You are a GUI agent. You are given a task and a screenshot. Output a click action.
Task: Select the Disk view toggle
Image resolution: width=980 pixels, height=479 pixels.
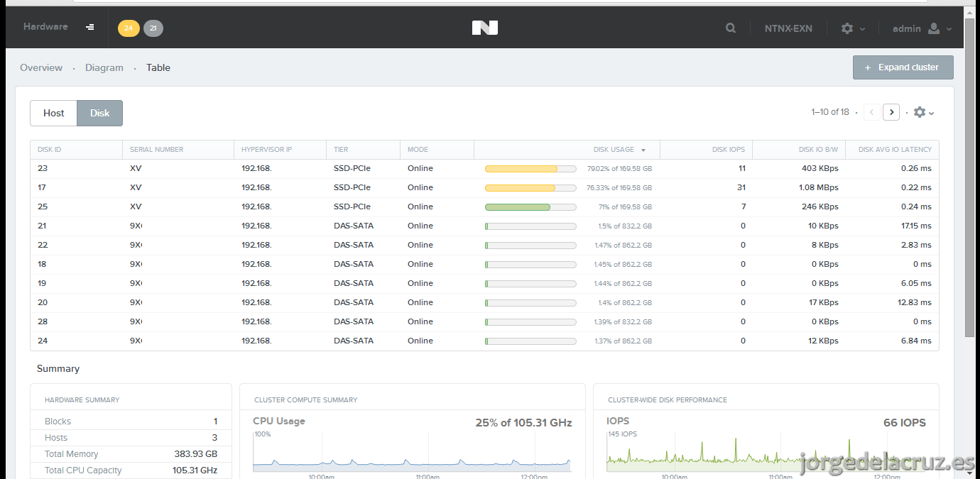tap(99, 113)
